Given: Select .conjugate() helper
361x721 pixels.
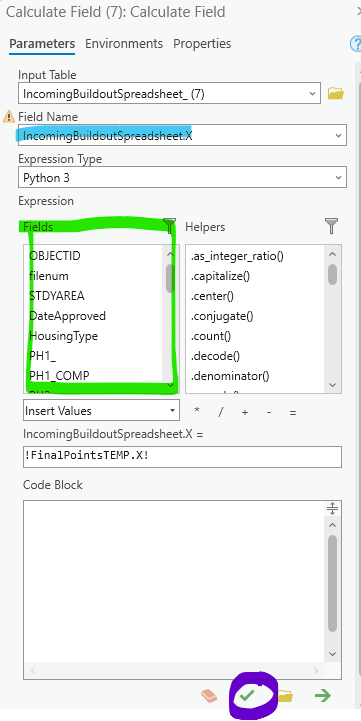Looking at the screenshot, I should 222,316.
